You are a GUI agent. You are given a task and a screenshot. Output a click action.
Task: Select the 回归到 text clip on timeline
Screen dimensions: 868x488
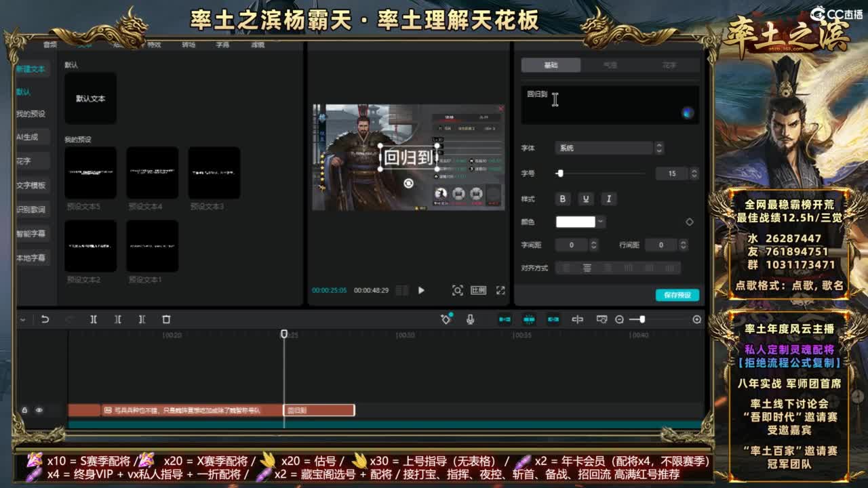[x=319, y=410]
